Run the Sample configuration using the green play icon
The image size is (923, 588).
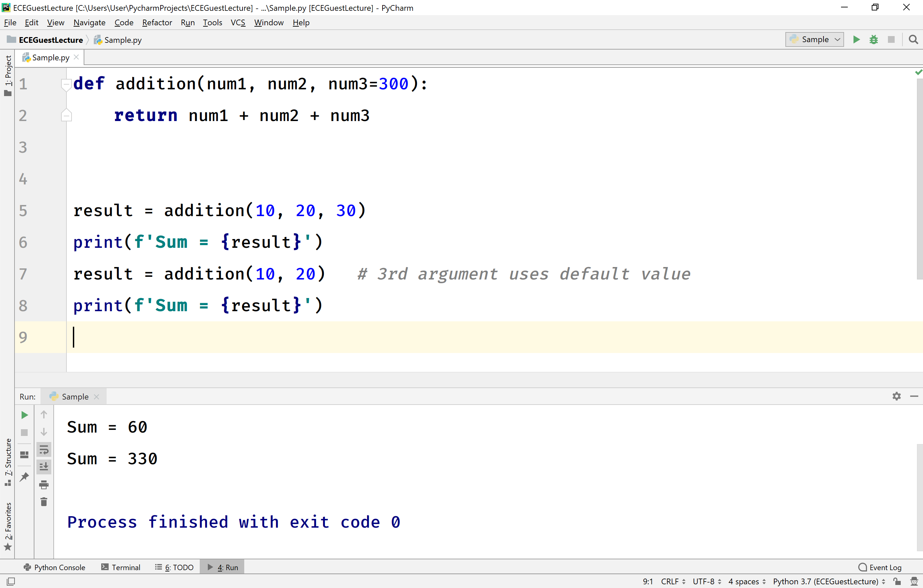click(856, 39)
